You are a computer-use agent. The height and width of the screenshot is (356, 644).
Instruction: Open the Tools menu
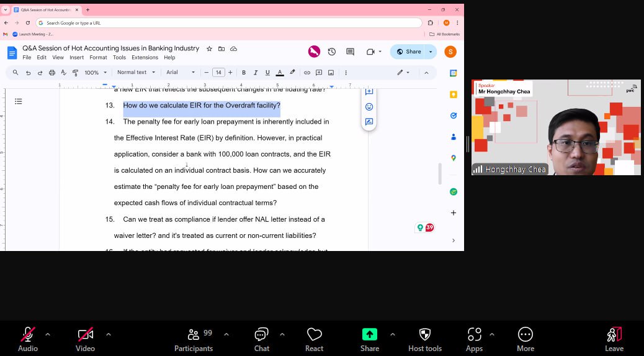pos(119,58)
